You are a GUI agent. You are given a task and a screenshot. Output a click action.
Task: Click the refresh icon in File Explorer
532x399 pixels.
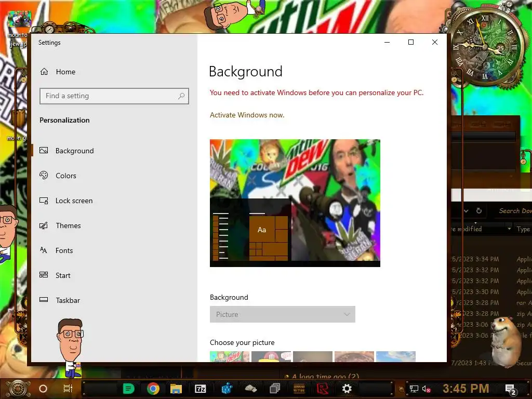478,211
